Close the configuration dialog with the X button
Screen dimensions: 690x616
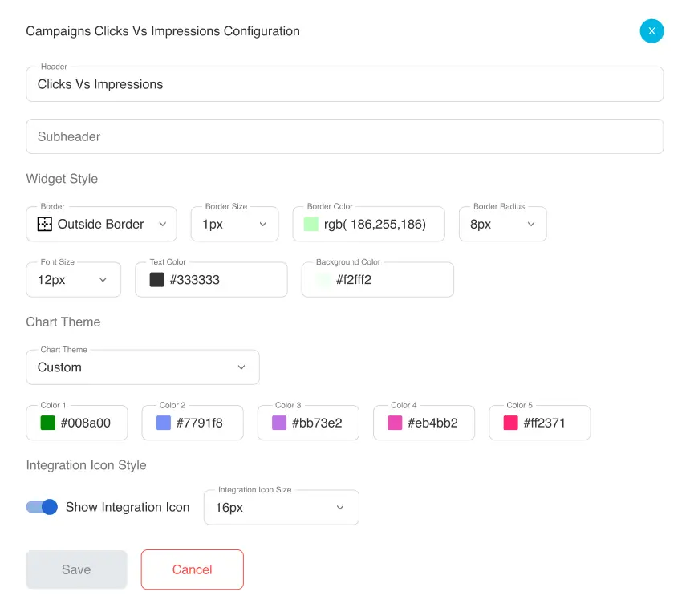(x=651, y=31)
